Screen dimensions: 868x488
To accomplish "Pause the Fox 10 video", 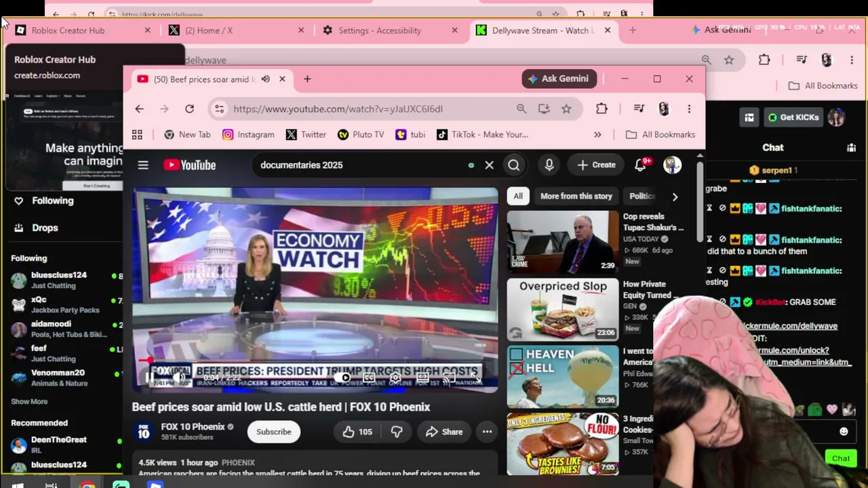I will click(149, 378).
